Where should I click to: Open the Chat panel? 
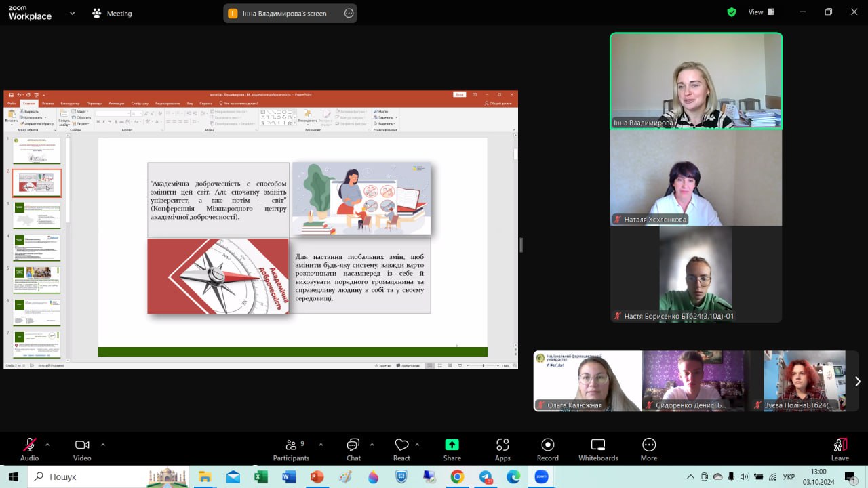(x=353, y=449)
